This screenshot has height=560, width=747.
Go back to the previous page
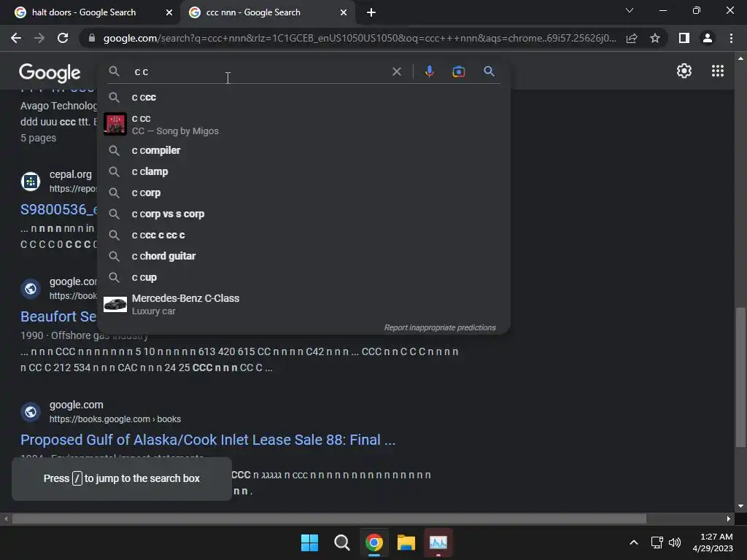coord(16,38)
